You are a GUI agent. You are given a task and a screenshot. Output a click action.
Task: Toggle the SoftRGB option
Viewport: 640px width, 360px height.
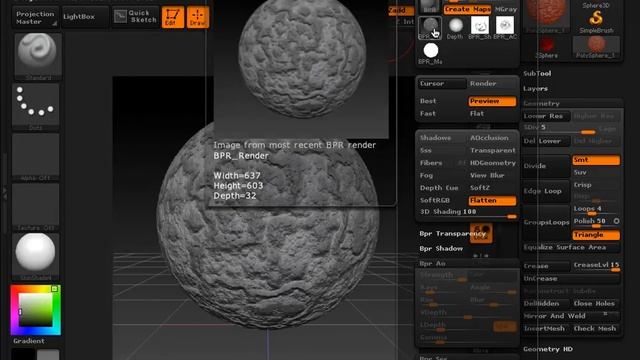(x=441, y=200)
